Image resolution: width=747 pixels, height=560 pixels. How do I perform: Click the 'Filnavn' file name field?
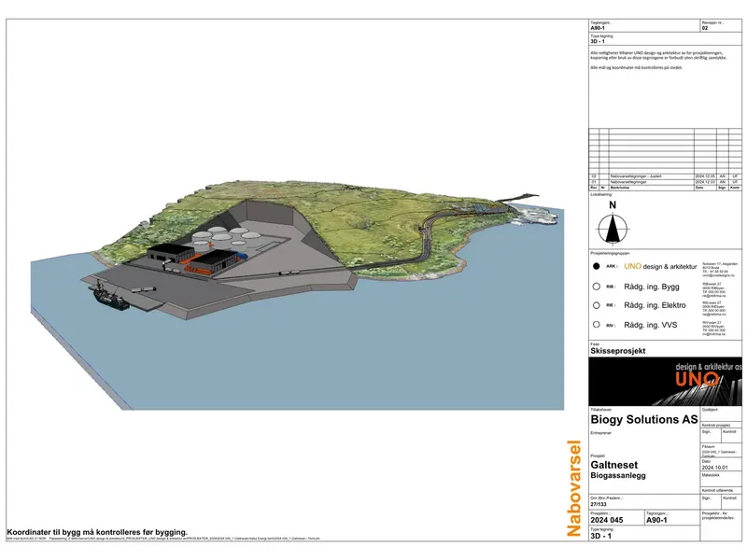tap(721, 451)
